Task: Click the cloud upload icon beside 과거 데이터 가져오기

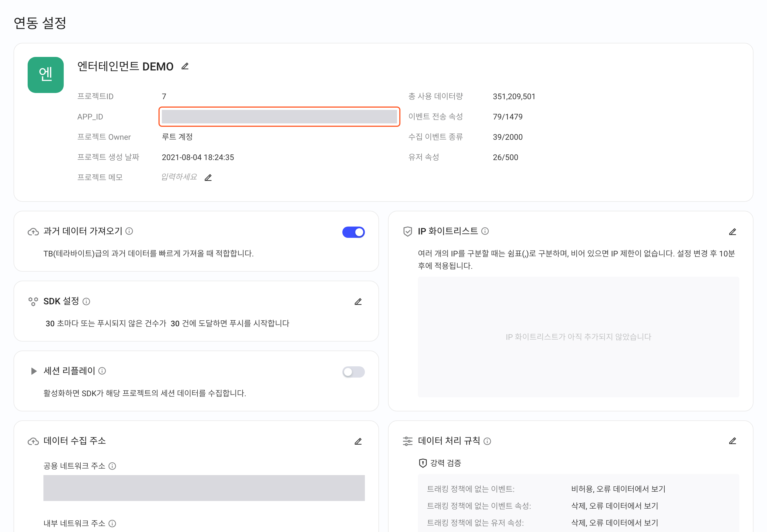Action: (x=33, y=232)
